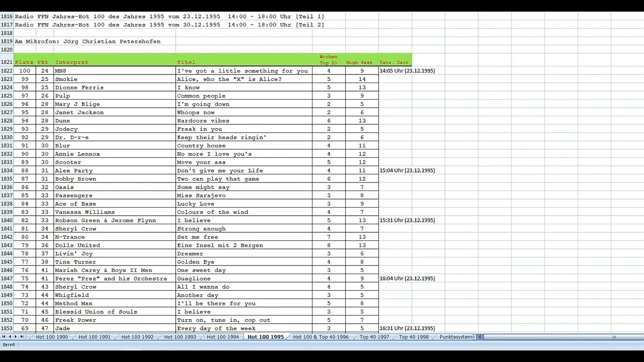Click the 'Guaglione' title cell
The image size is (644, 362).
coord(244,279)
